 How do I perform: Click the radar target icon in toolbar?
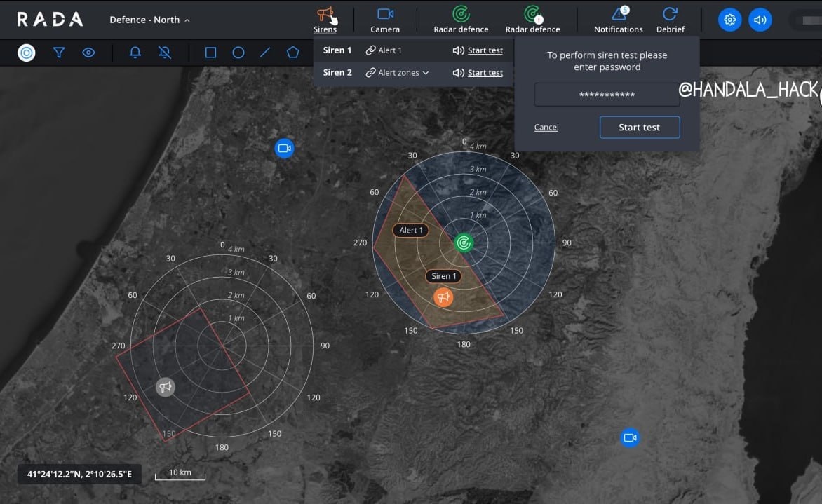pos(27,53)
